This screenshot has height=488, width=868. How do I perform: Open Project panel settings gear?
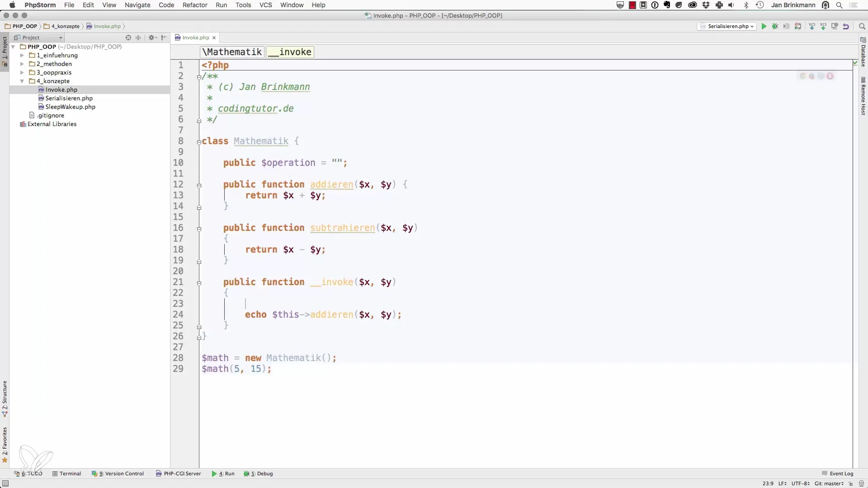coord(152,38)
